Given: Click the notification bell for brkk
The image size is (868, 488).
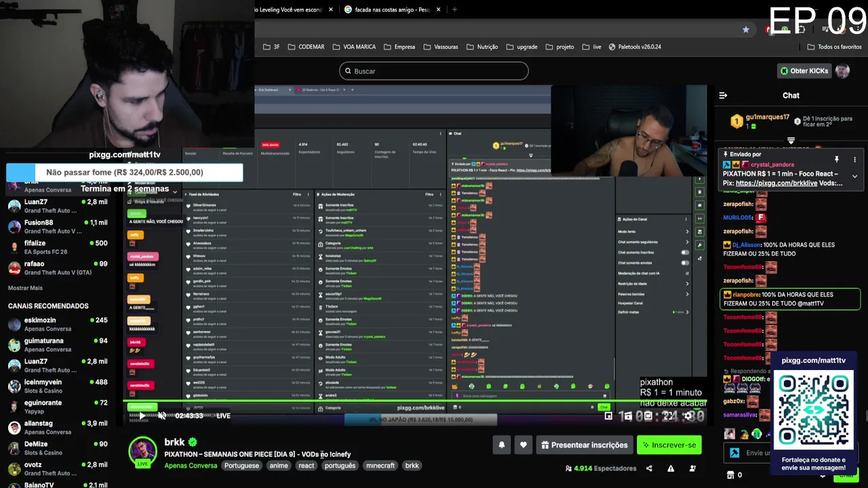Looking at the screenshot, I should click(502, 445).
